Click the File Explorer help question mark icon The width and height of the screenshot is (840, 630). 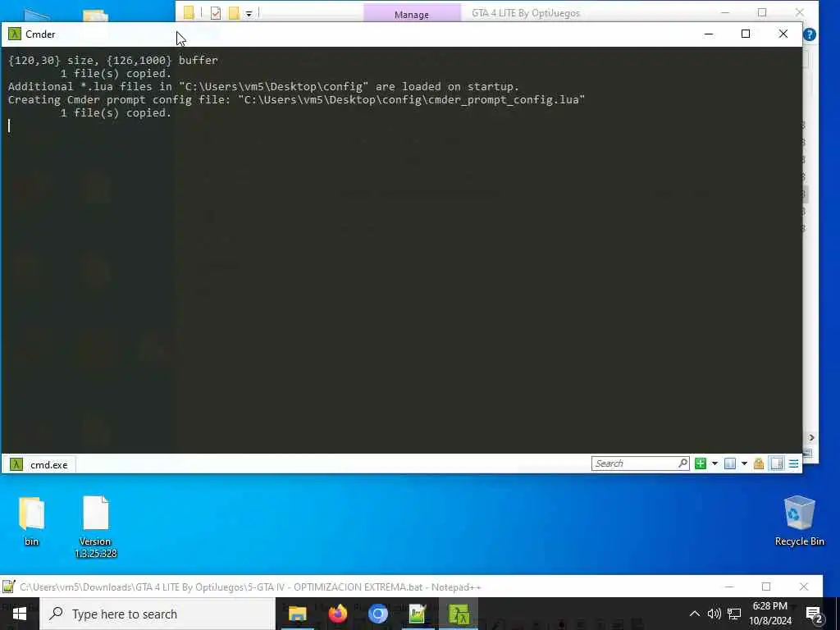tap(810, 34)
